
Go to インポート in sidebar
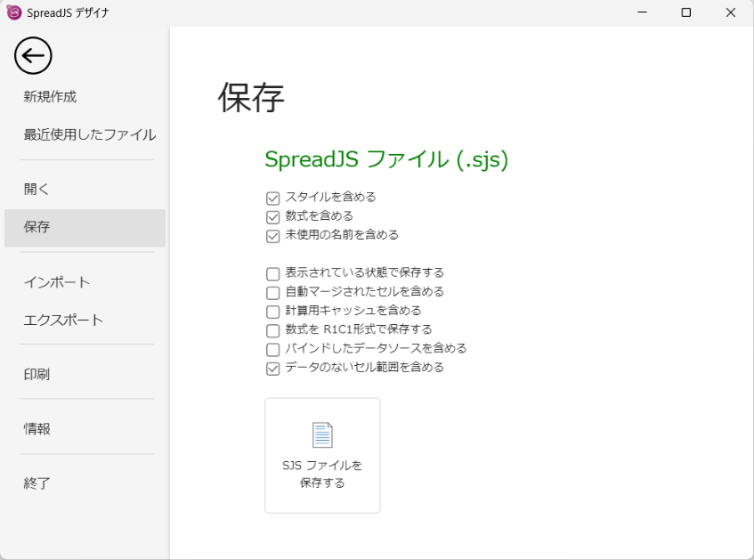(x=57, y=282)
